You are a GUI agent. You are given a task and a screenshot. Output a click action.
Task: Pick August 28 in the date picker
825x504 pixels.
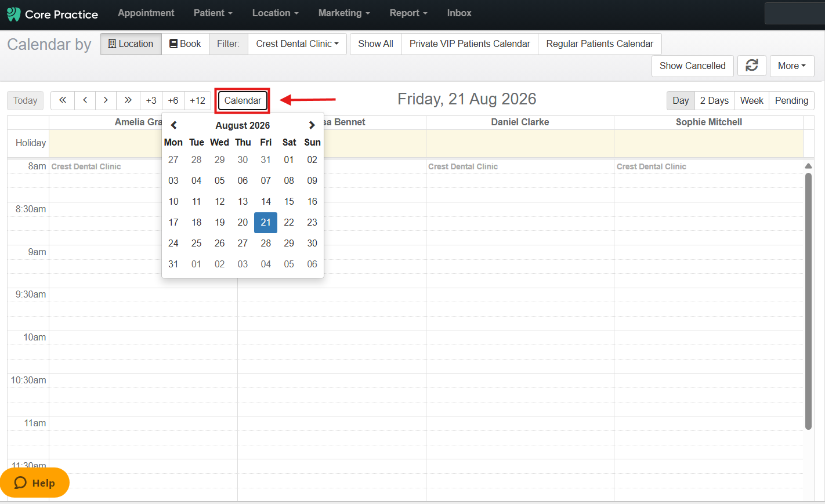coord(266,243)
